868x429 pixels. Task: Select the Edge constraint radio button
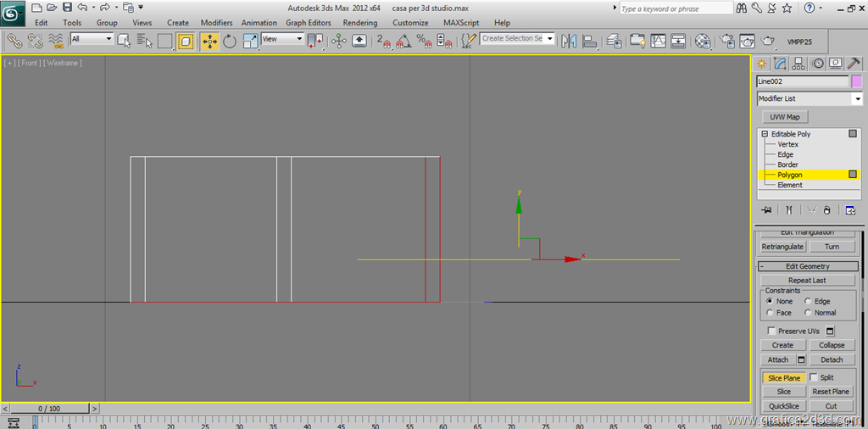click(808, 301)
